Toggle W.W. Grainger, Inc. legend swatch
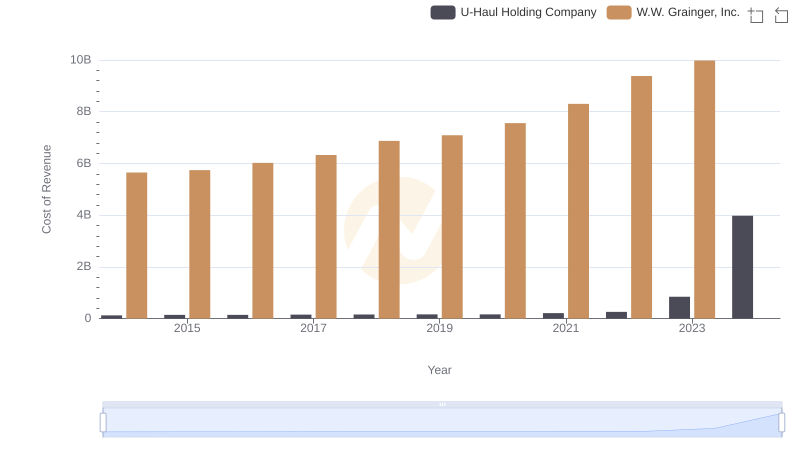The image size is (800, 461). tap(619, 12)
